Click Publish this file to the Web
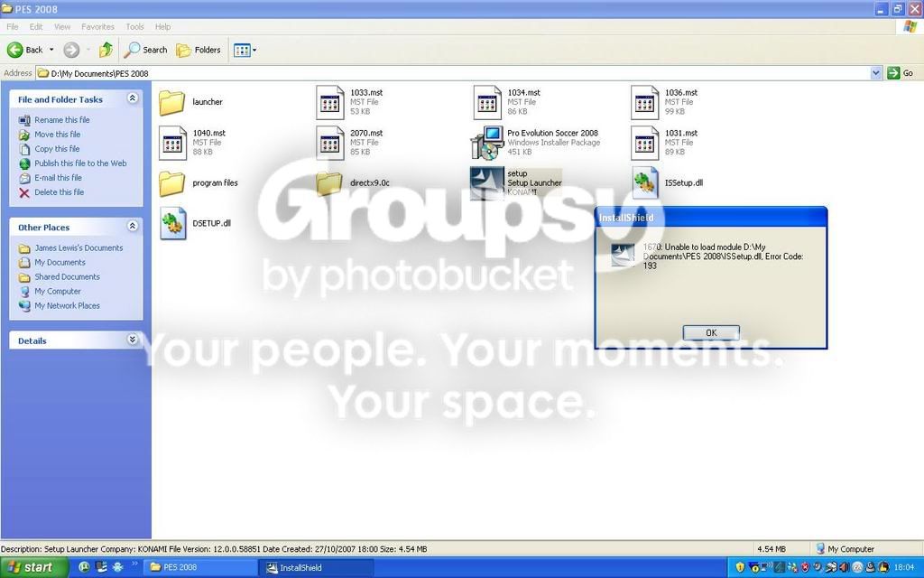This screenshot has width=924, height=578. tap(80, 163)
